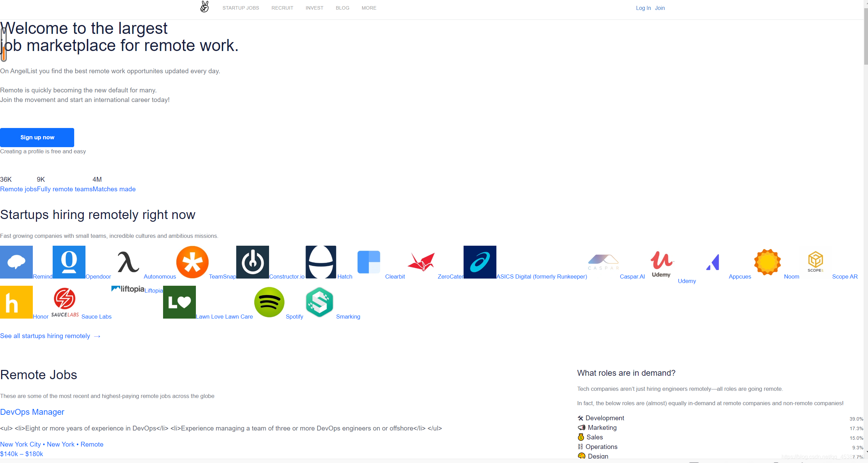The image size is (868, 463).
Task: Open the Smarking hexagon logo
Action: pyautogui.click(x=320, y=302)
